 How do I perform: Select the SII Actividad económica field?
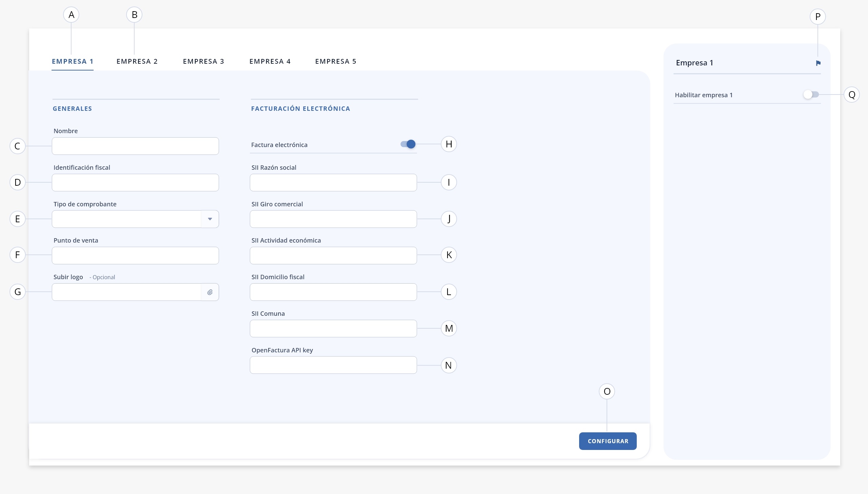pos(333,255)
